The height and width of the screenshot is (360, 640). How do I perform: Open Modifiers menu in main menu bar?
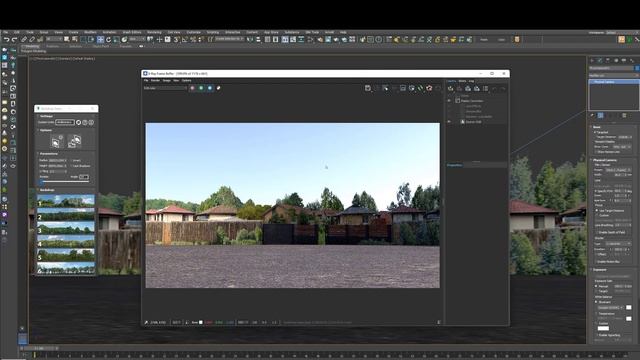click(x=90, y=32)
